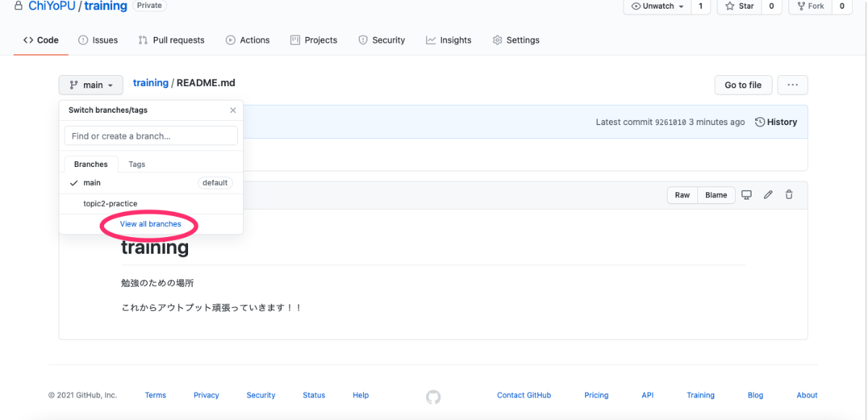Open the Code tab

pyautogui.click(x=41, y=40)
